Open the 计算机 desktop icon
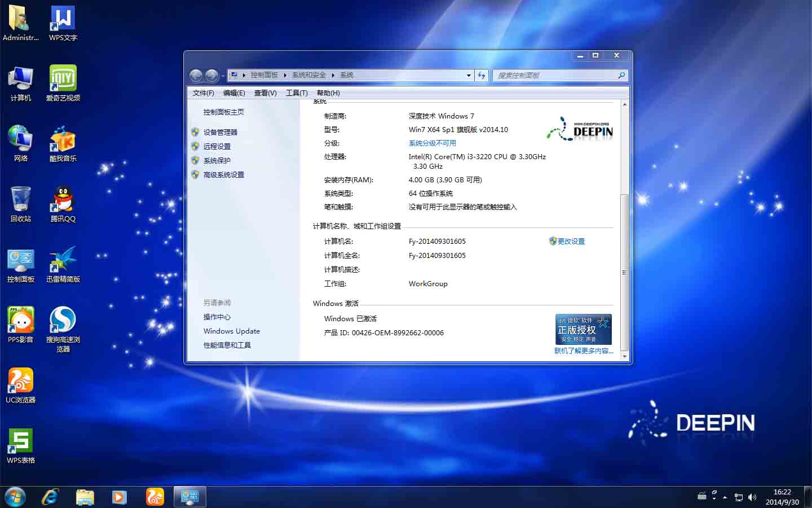 20,84
